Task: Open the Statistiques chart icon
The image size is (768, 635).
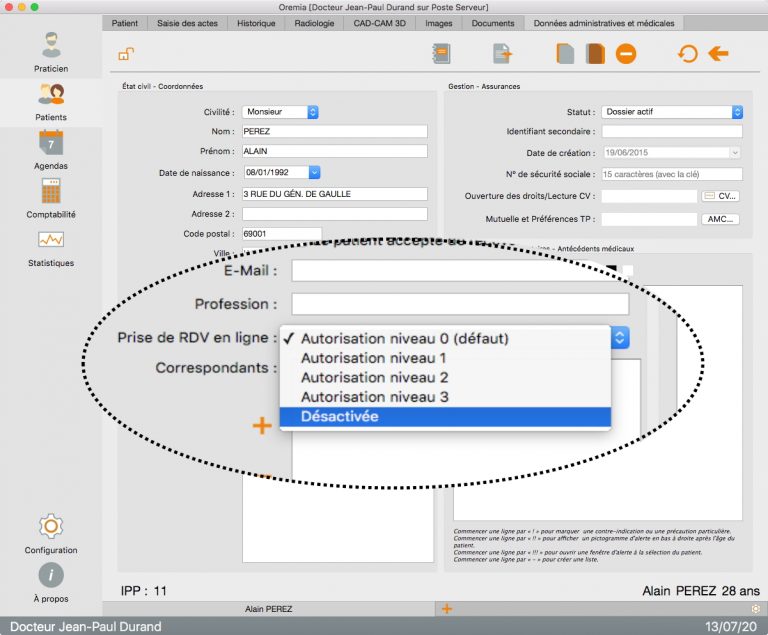Action: [51, 240]
